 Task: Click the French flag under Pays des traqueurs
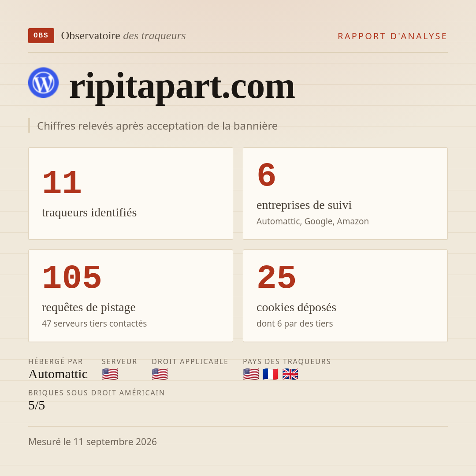(x=271, y=374)
